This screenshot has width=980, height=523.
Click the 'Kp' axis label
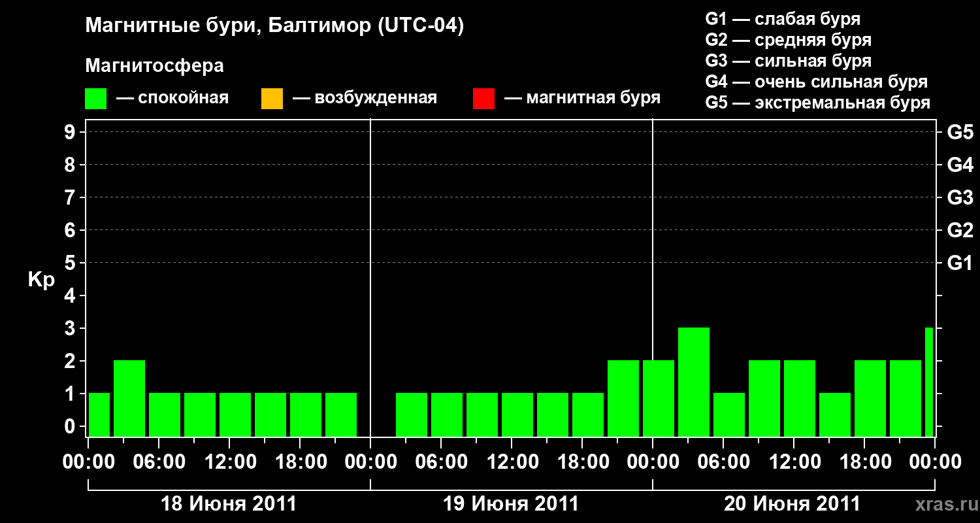41,280
